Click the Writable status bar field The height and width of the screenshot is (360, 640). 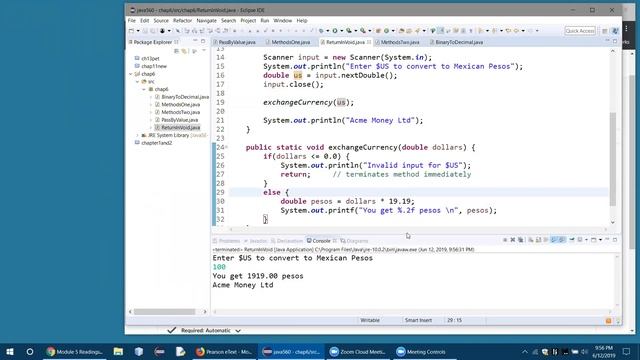pos(370,320)
